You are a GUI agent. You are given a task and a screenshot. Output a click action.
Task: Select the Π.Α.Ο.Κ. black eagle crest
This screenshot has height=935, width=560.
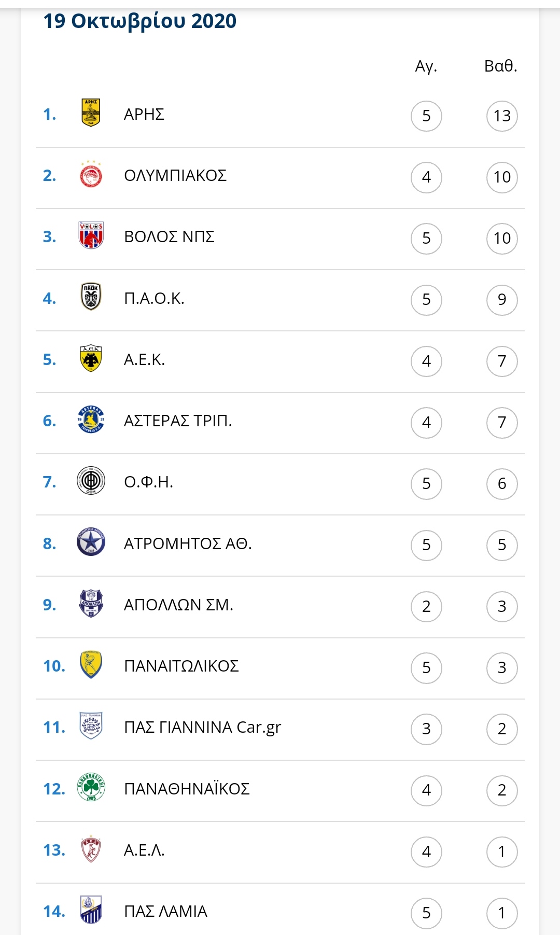[91, 297]
